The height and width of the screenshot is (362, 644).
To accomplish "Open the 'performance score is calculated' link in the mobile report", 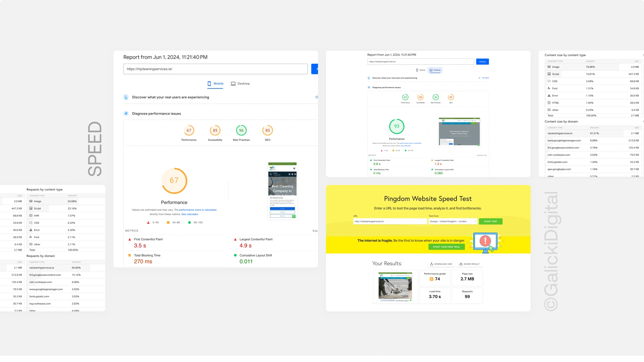I will coord(198,210).
